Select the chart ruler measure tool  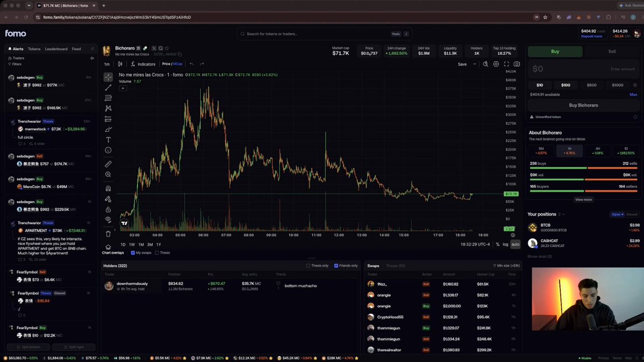[108, 164]
